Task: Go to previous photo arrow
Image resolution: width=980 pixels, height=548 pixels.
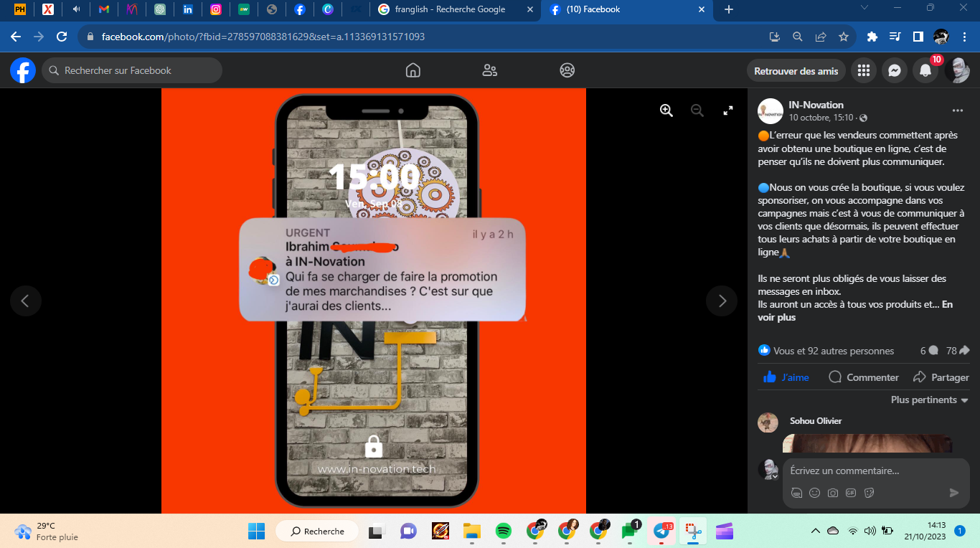Action: point(26,301)
